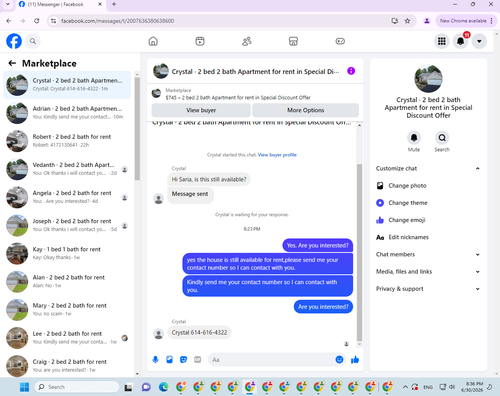This screenshot has height=396, width=500.
Task: Search in conversation using magnifier icon
Action: 442,138
